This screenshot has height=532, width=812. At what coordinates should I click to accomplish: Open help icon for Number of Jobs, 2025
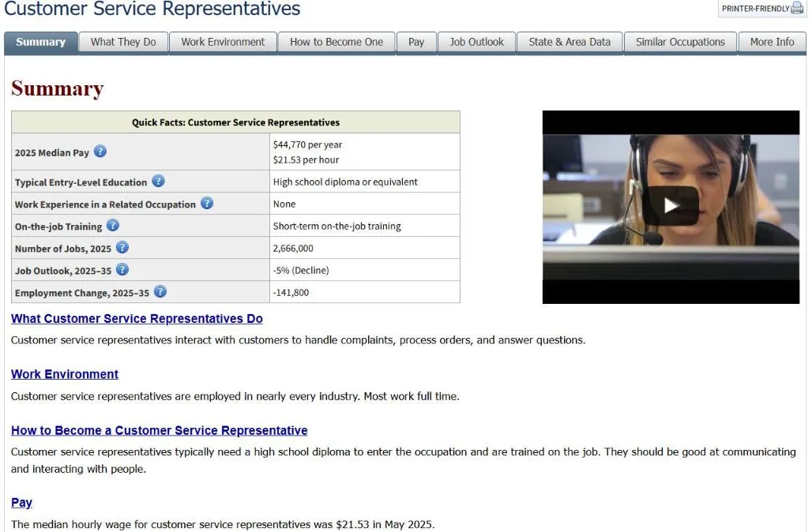[x=122, y=247]
